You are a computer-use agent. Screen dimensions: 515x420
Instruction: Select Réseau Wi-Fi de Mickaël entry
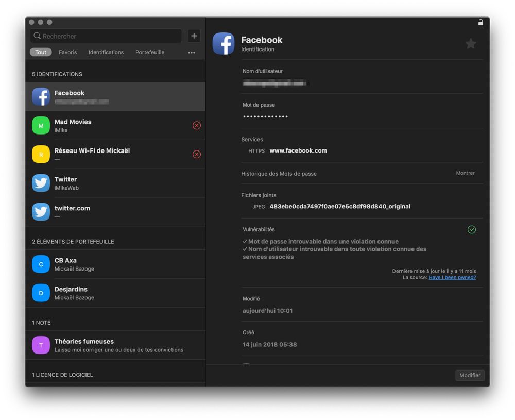(x=115, y=154)
